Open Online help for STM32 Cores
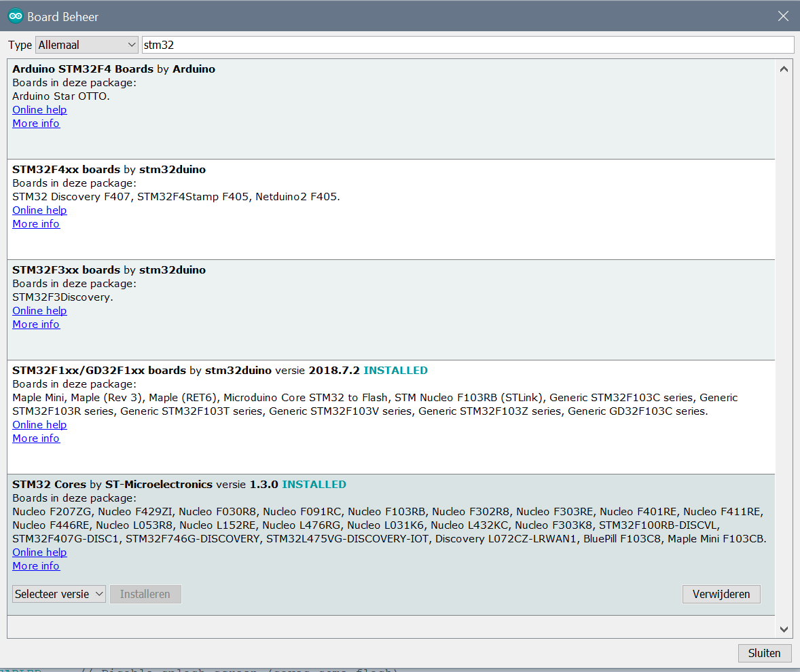The image size is (800, 672). tap(39, 553)
